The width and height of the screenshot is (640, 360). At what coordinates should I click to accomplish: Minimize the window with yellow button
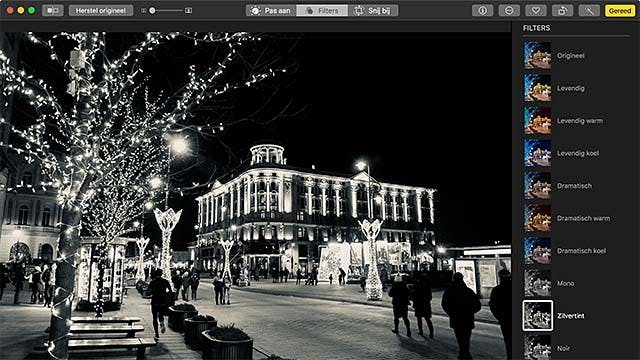click(21, 11)
